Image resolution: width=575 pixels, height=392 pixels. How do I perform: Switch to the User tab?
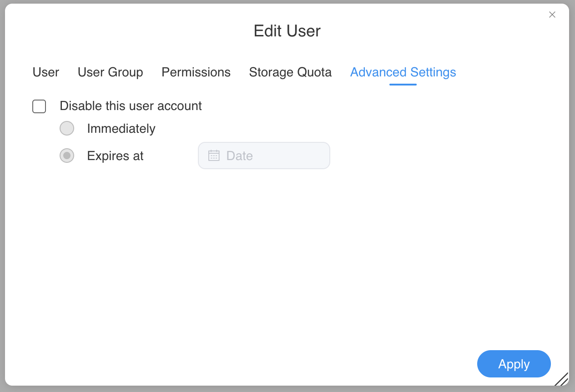[46, 72]
